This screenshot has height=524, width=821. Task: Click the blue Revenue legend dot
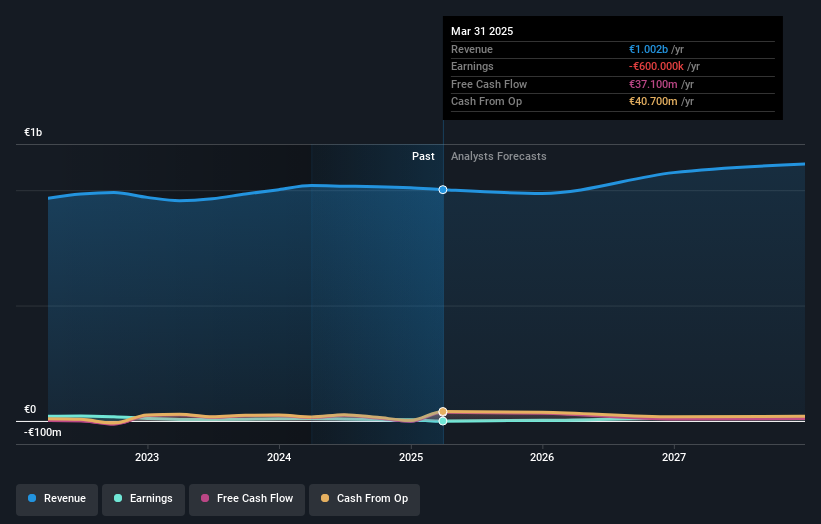pyautogui.click(x=32, y=498)
